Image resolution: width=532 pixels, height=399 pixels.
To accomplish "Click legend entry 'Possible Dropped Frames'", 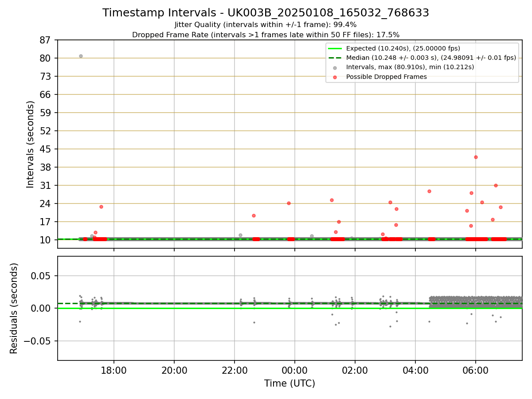I will [387, 77].
